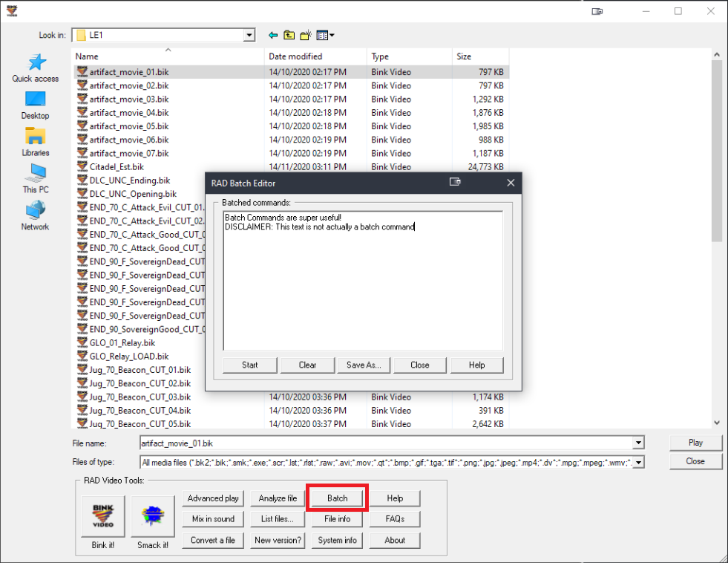Click Clear in the Batch Editor
The image size is (728, 563).
pyautogui.click(x=307, y=365)
